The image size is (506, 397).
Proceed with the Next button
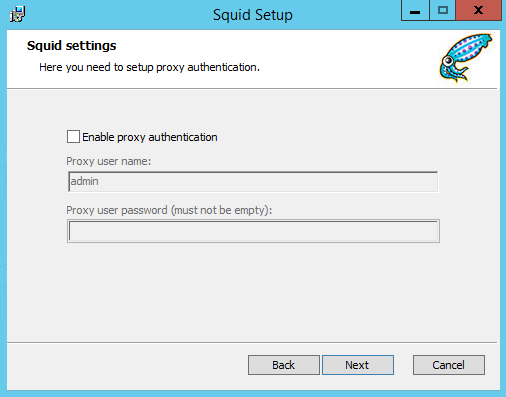pyautogui.click(x=358, y=365)
